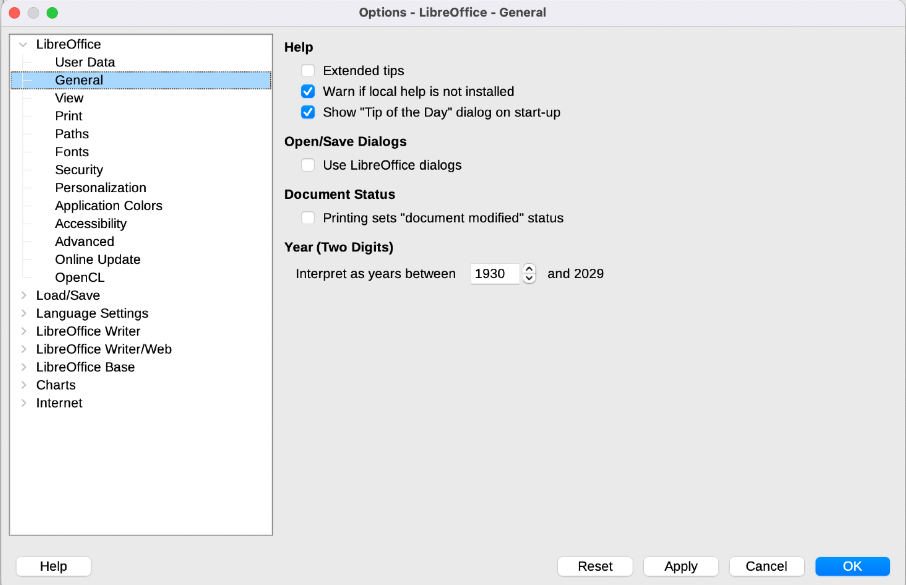
Task: Open the Application Colors settings
Action: (108, 205)
